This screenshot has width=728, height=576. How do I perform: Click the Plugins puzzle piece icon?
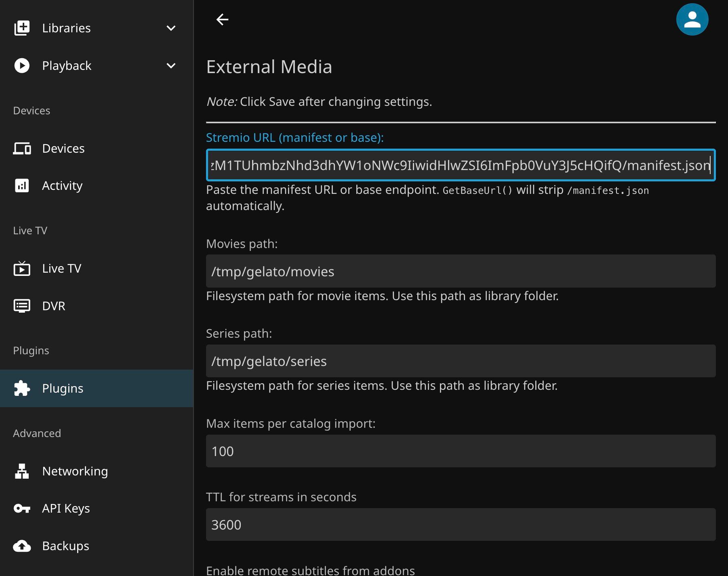click(x=22, y=388)
